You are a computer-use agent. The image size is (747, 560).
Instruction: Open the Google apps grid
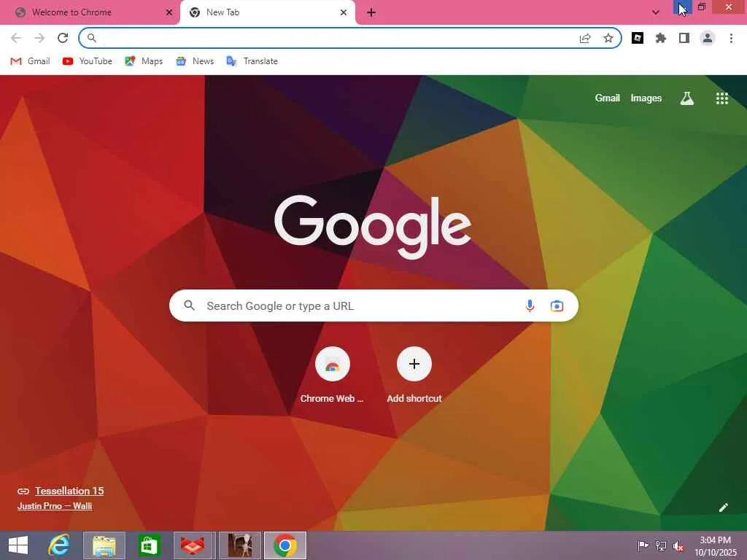coord(722,98)
